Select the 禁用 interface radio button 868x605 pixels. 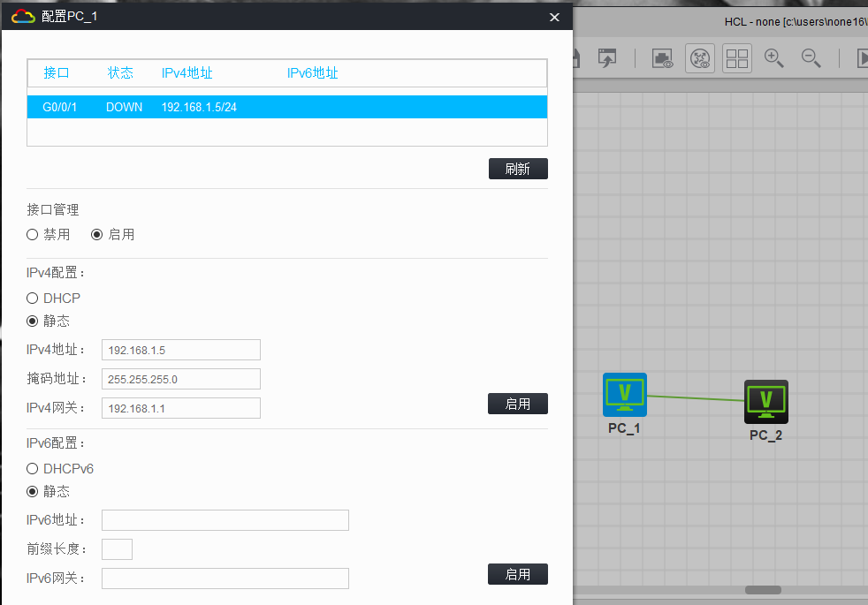pyautogui.click(x=32, y=234)
